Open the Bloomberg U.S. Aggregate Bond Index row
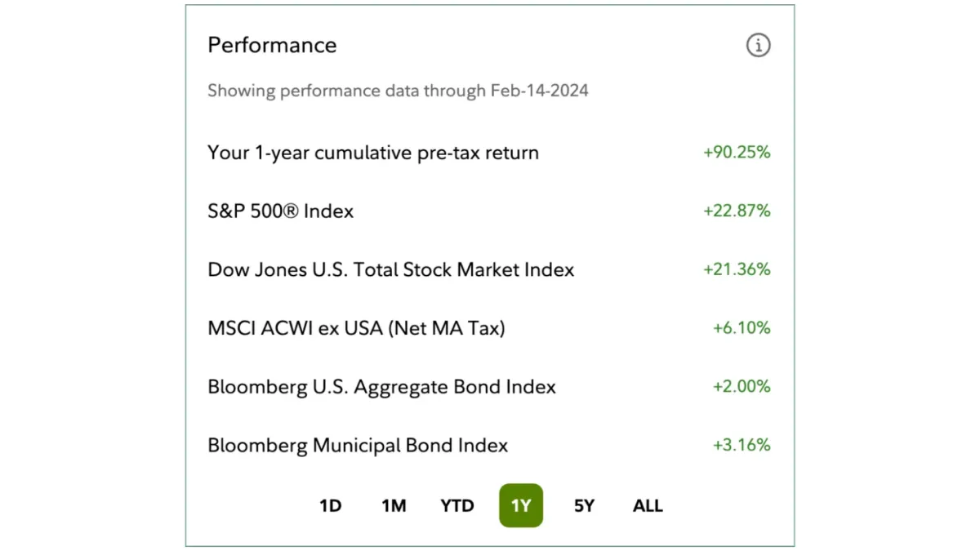The height and width of the screenshot is (551, 980). tap(381, 386)
